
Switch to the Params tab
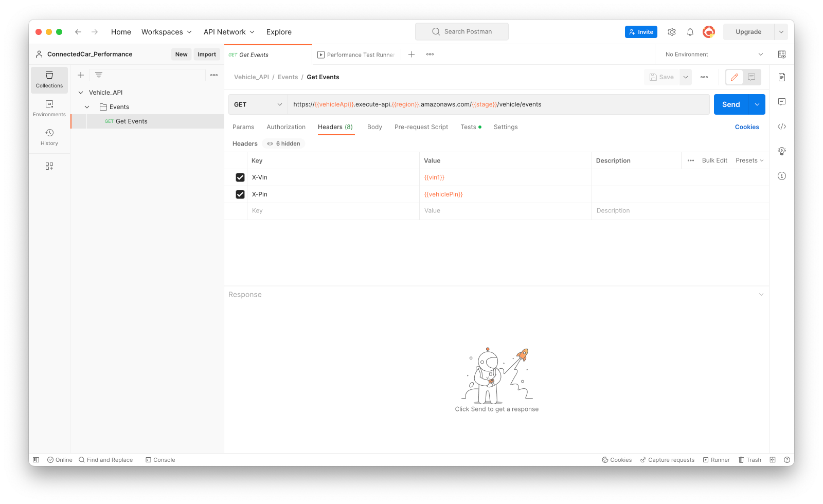pyautogui.click(x=243, y=127)
